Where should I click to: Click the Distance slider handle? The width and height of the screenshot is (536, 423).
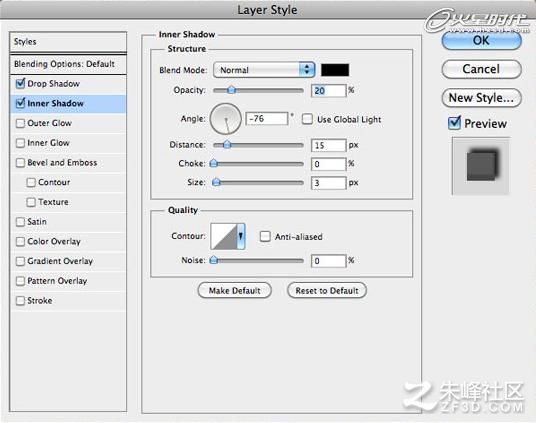tap(227, 145)
